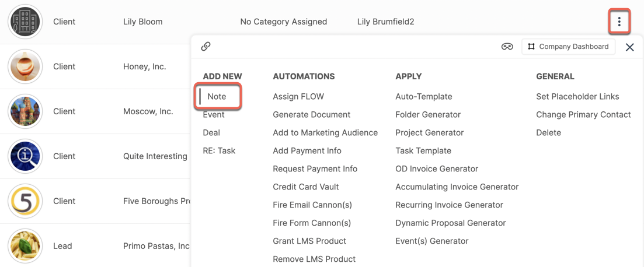
Task: Close the action menu with X
Action: [x=629, y=47]
